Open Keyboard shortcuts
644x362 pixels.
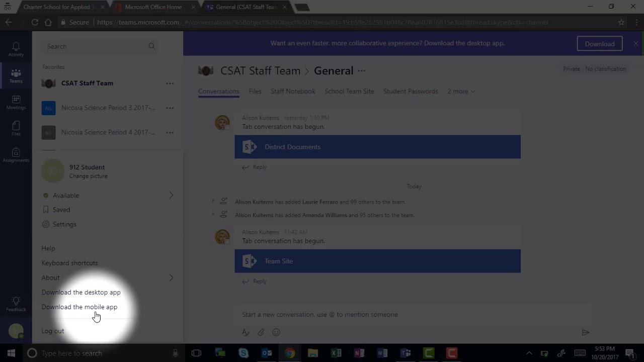pyautogui.click(x=69, y=263)
